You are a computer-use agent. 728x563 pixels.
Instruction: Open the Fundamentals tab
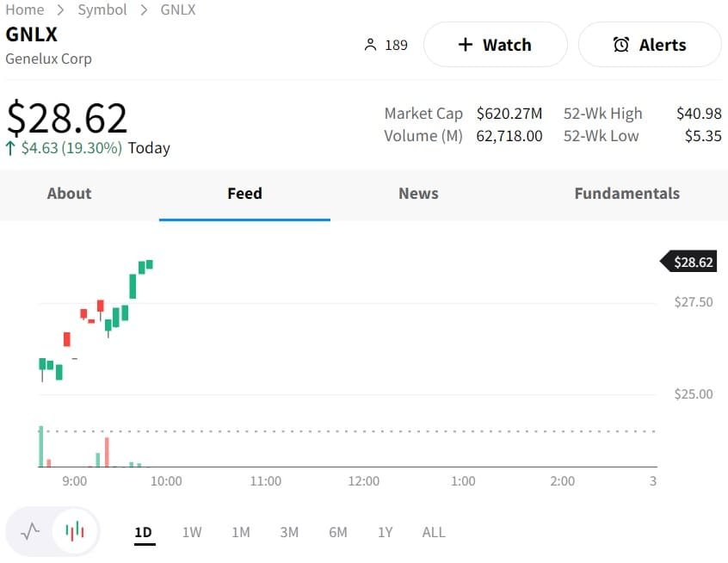pyautogui.click(x=626, y=194)
